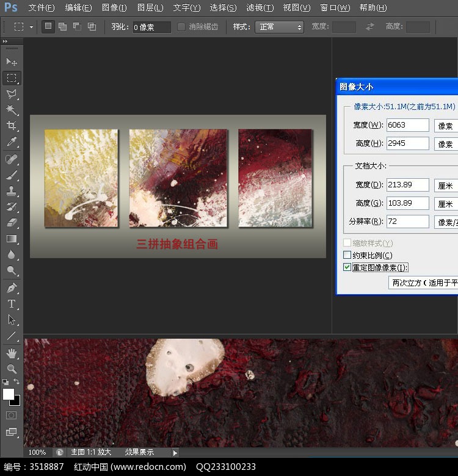Select the Move tool
Viewport: 458px width, 476px height.
(x=12, y=62)
